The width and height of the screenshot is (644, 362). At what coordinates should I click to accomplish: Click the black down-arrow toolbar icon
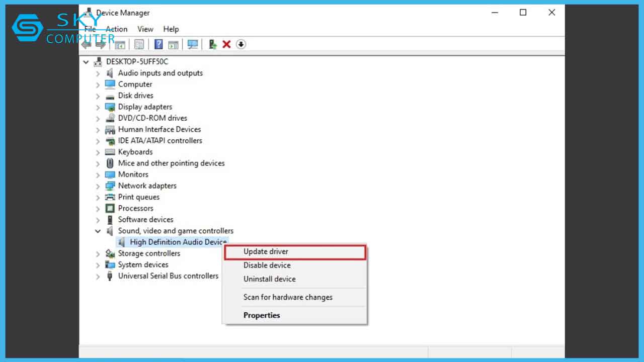pyautogui.click(x=241, y=44)
